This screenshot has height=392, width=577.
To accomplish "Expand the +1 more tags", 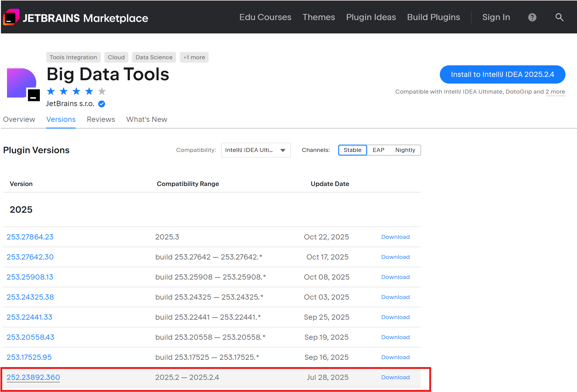I will (x=194, y=57).
